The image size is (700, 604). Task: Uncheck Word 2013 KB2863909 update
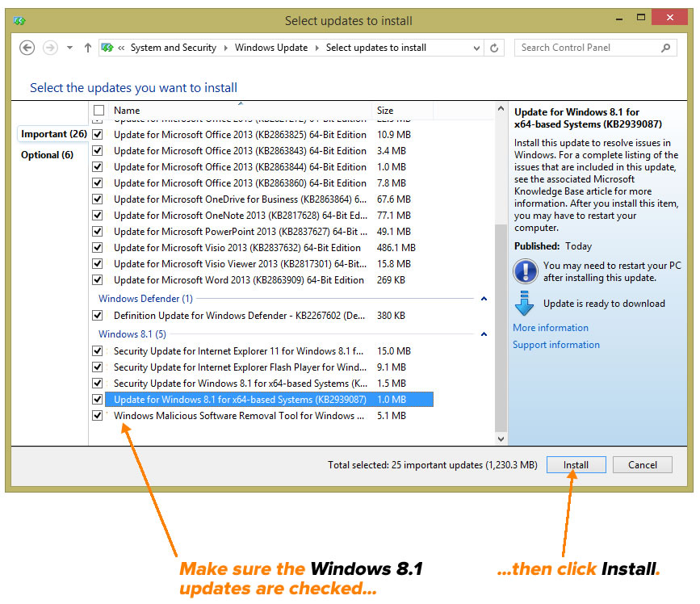[98, 280]
